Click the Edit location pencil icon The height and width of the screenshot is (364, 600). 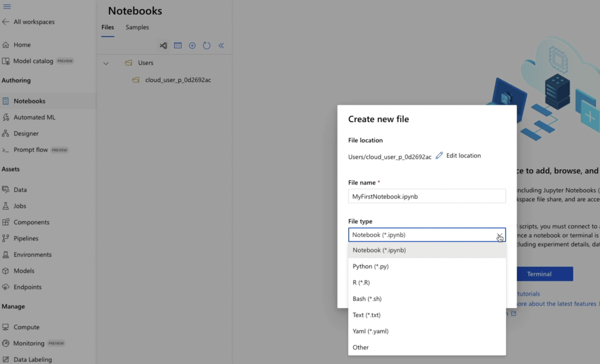point(439,155)
